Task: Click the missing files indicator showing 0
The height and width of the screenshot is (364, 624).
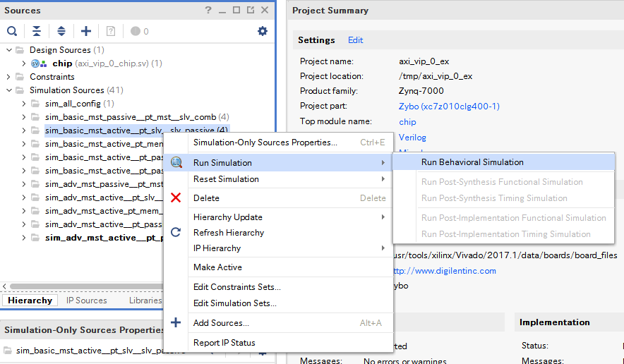Action: pos(140,32)
